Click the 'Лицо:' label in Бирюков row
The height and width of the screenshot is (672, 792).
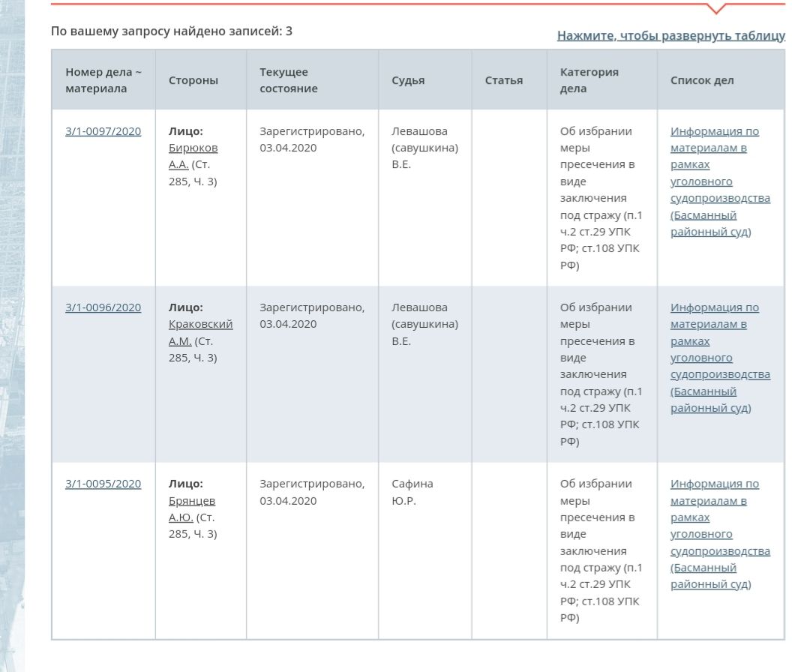(x=186, y=131)
